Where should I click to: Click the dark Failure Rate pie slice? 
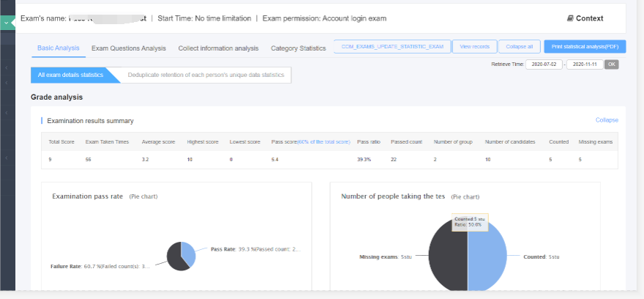coord(173,257)
